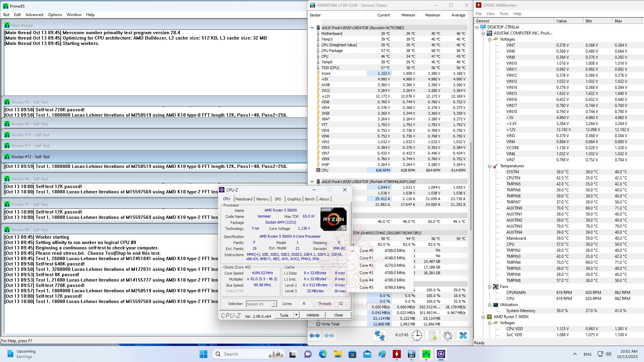Click the Prime95 icon in the taskbar

coord(426,354)
